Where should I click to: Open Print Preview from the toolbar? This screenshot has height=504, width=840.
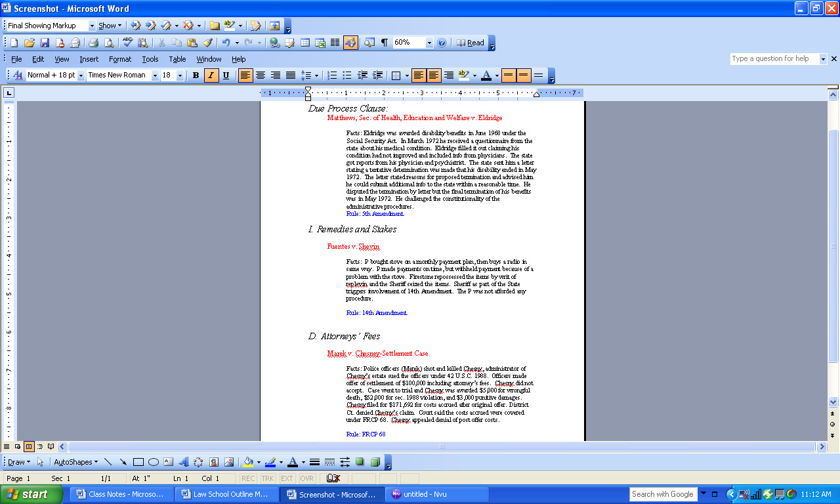point(108,43)
